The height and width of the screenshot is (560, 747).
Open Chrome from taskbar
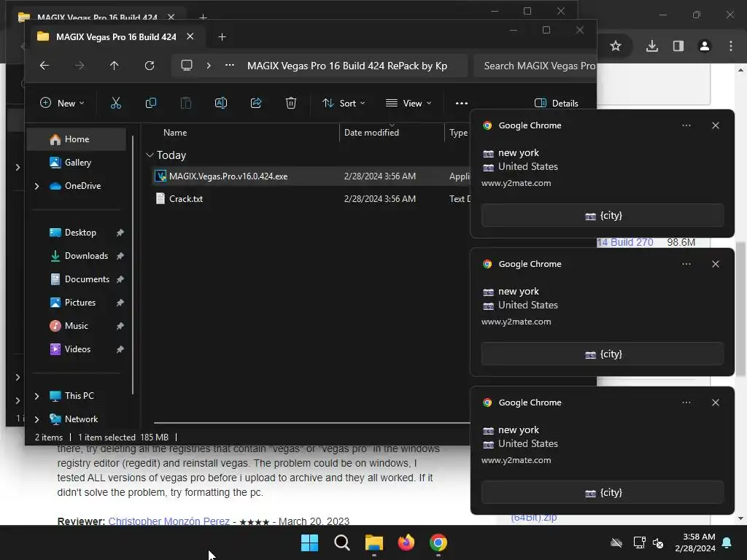coord(438,542)
